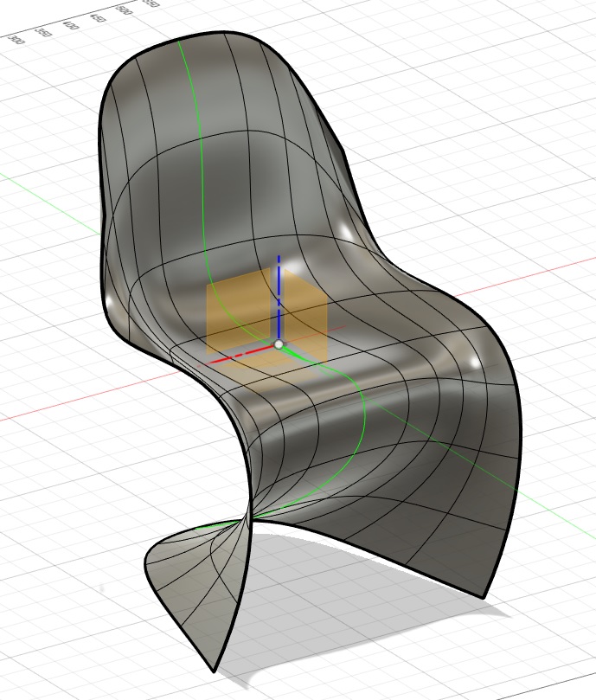
Task: Click the ruler label "350"
Action: click(x=43, y=32)
